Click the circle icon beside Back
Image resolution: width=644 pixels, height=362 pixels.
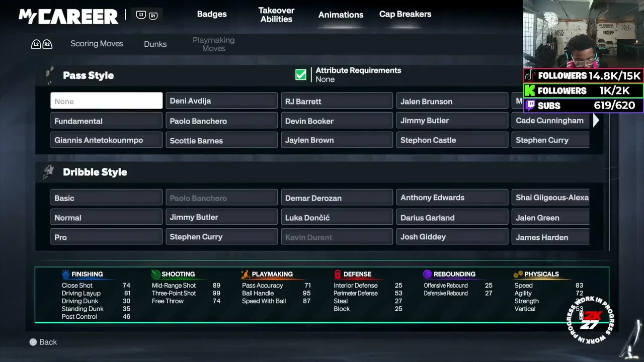33,342
